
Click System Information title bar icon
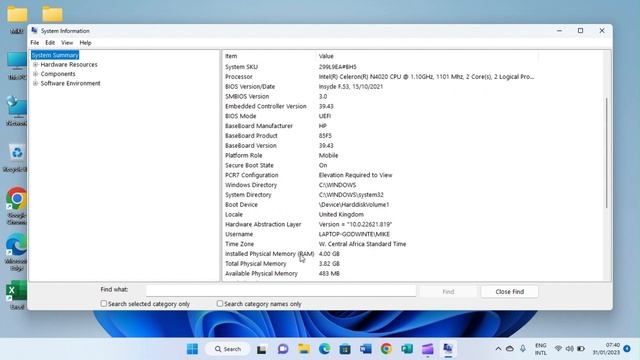coord(34,31)
